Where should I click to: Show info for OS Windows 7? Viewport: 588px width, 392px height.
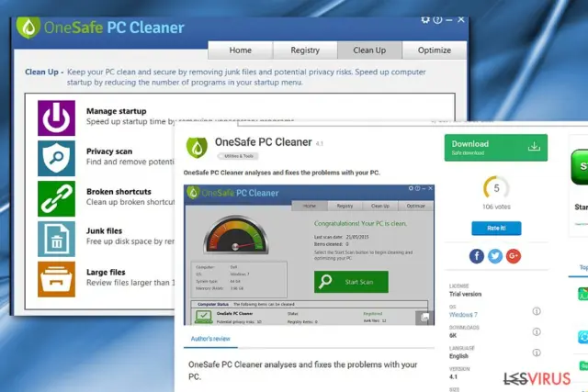(537, 311)
